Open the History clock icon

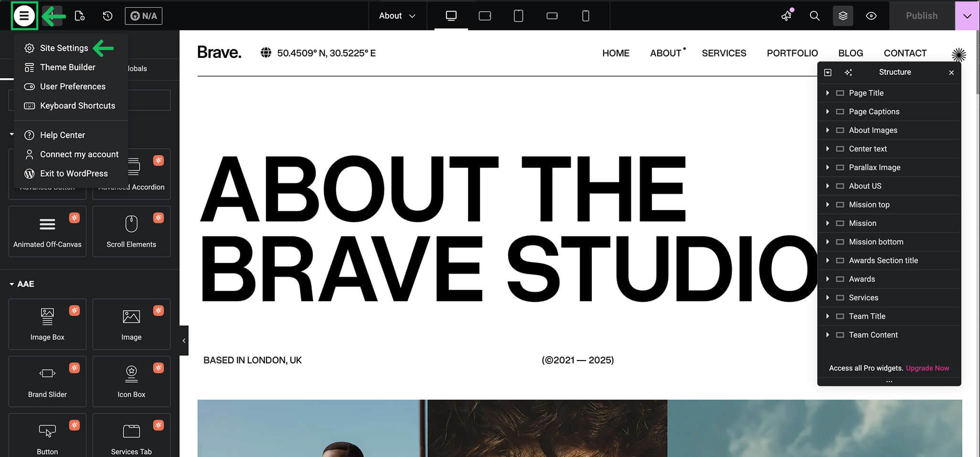point(107,16)
